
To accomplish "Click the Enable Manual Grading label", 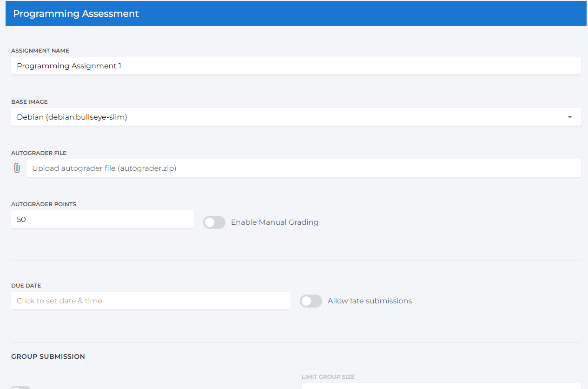I will [x=274, y=222].
